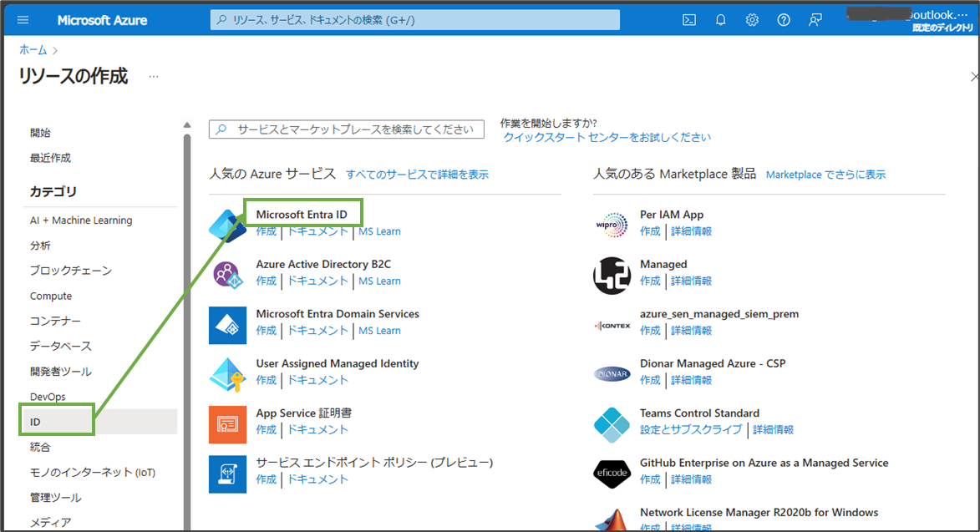The image size is (980, 532).
Task: Focus the top Azure resource search box
Action: pos(415,20)
